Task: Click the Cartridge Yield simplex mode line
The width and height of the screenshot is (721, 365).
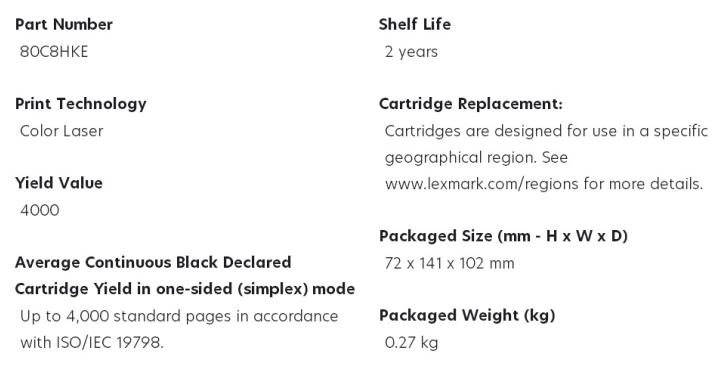Action: (185, 289)
